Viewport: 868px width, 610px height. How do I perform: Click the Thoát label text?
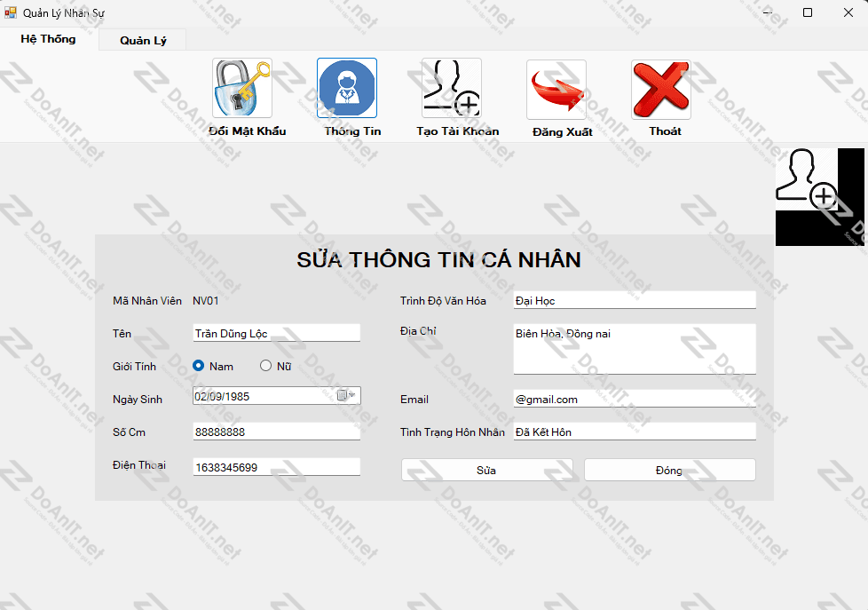click(666, 131)
